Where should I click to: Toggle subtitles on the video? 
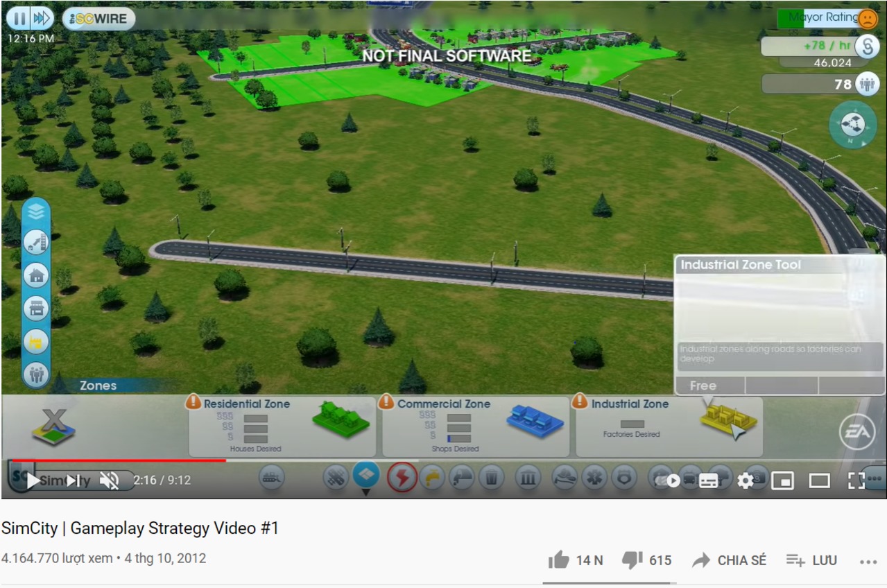(709, 481)
